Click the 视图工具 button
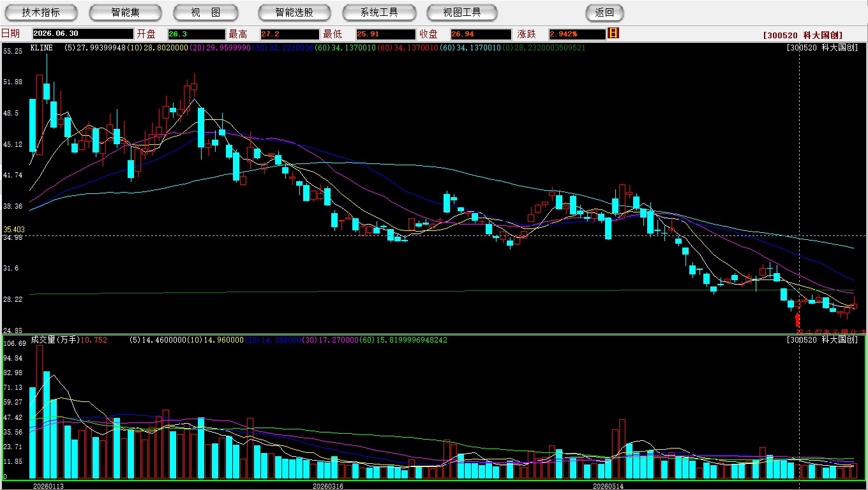The height and width of the screenshot is (490, 868). pos(463,12)
